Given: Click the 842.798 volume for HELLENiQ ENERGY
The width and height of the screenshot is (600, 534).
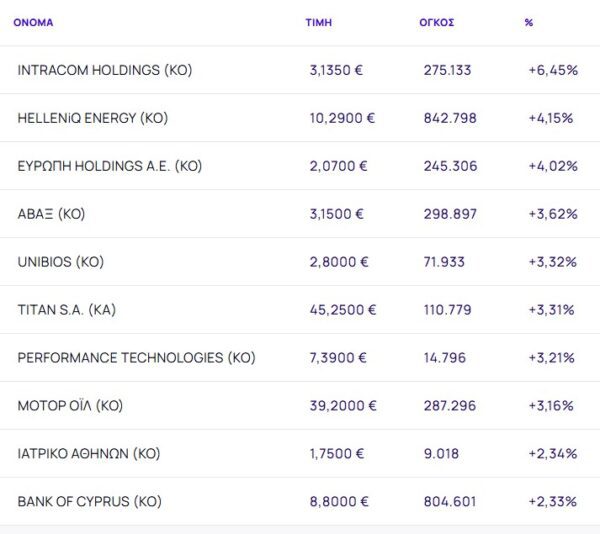Looking at the screenshot, I should coord(450,118).
